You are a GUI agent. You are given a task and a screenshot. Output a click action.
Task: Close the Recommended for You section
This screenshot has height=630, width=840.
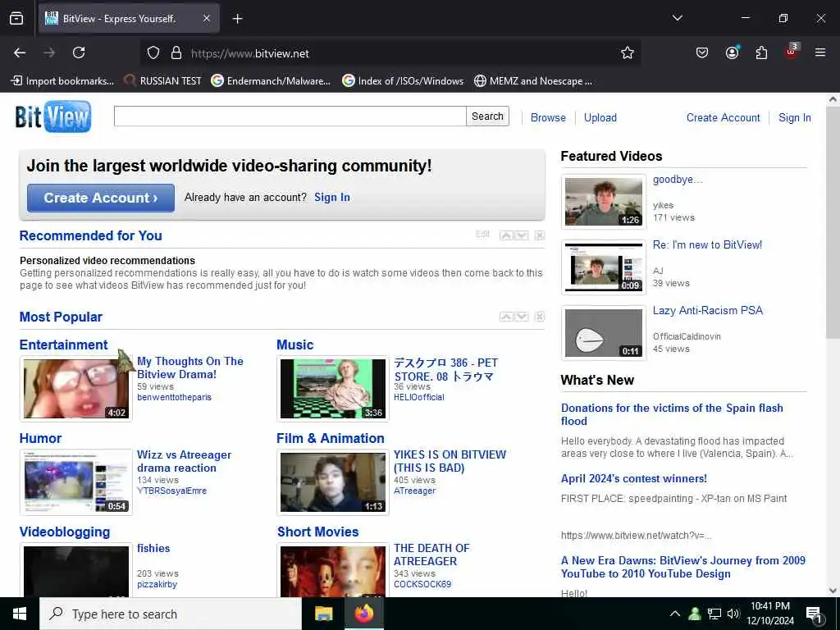point(540,235)
